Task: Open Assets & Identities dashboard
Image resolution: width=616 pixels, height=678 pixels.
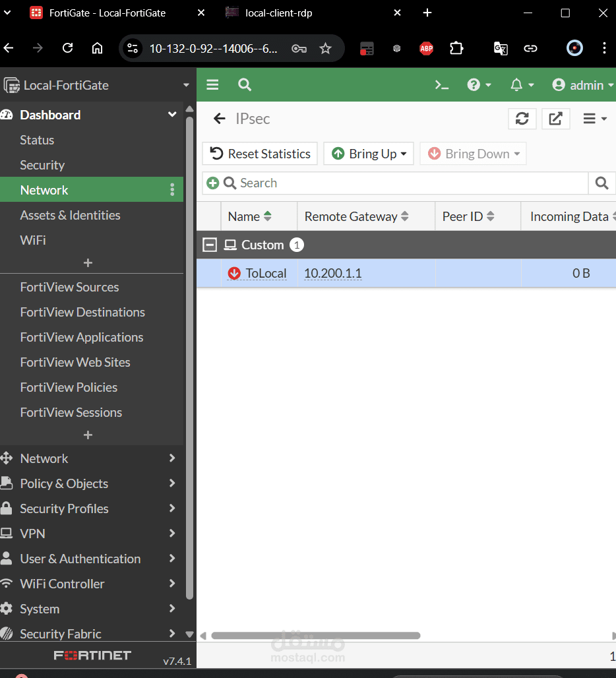Action: click(70, 215)
